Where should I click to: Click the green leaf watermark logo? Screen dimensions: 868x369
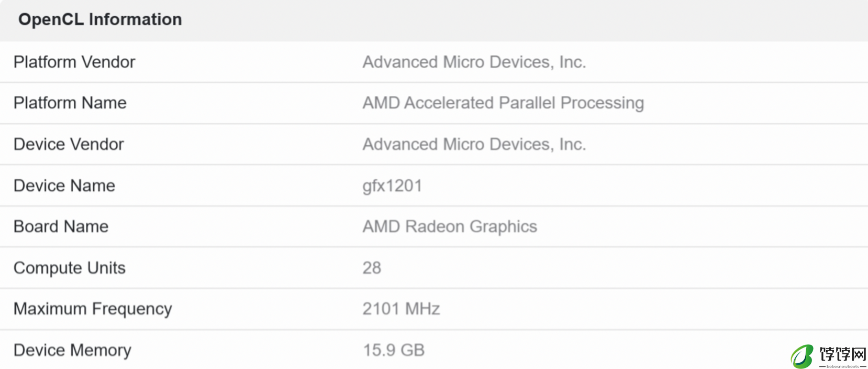[x=802, y=356]
